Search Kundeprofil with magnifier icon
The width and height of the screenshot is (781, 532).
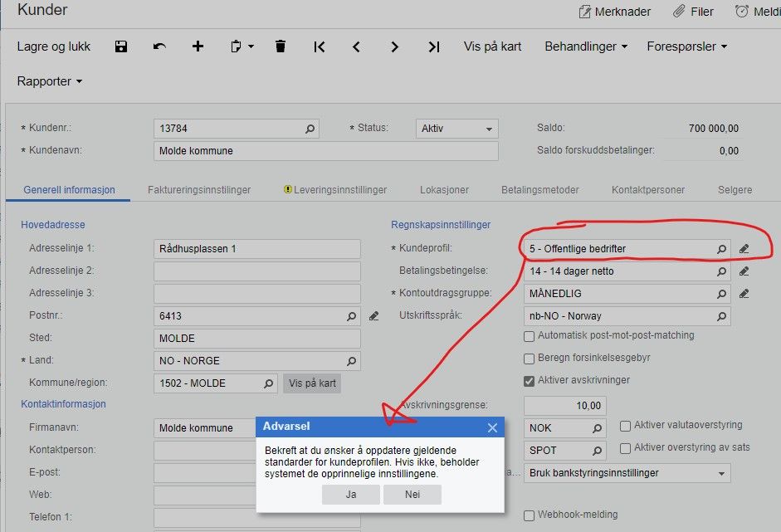coord(721,248)
